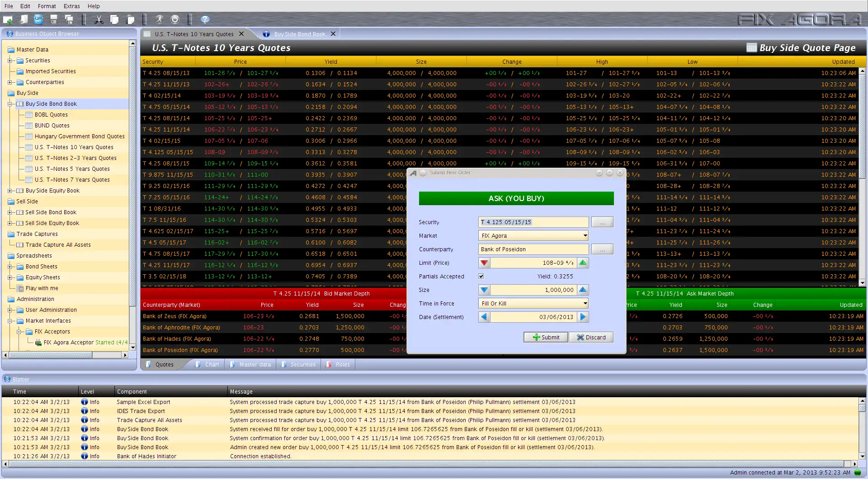Select Hungary Government Bond Quotes in the tree
Image resolution: width=868 pixels, height=479 pixels.
point(80,136)
